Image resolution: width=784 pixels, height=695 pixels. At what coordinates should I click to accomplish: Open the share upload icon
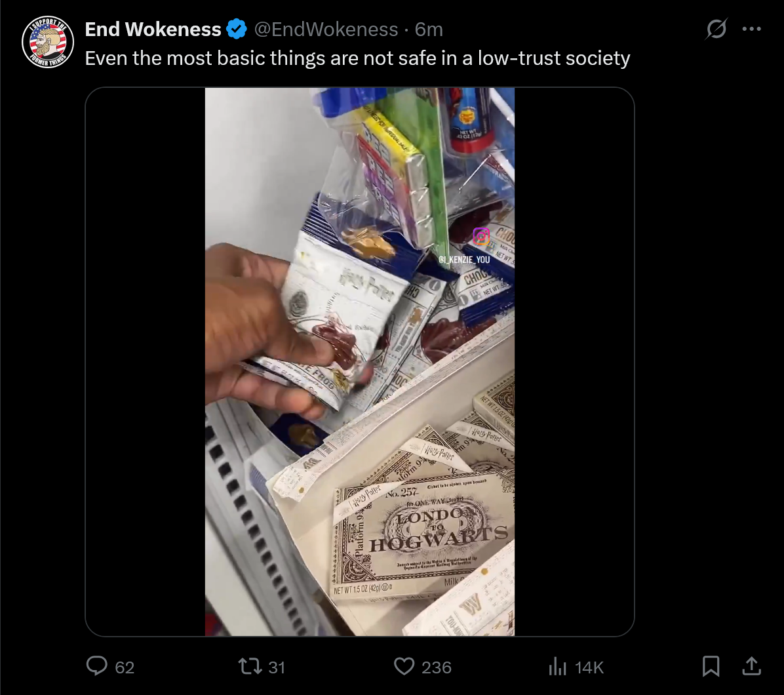pyautogui.click(x=751, y=665)
